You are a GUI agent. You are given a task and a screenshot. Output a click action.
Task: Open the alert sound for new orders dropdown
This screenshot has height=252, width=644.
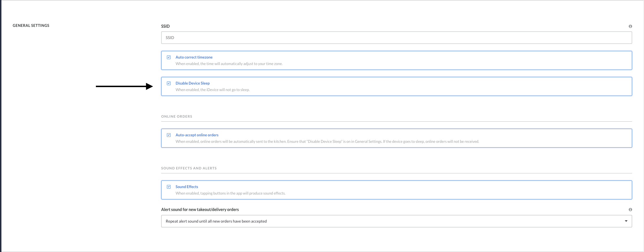[x=396, y=221]
